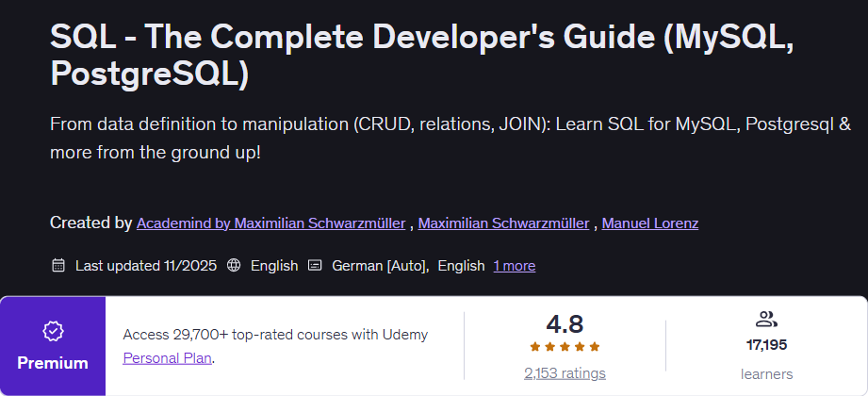Click the 17,195 learners count

766,345
